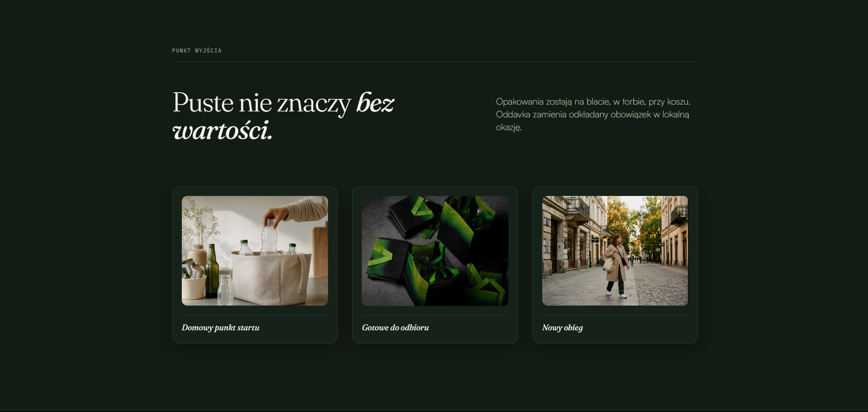The width and height of the screenshot is (868, 412).
Task: Open the green folded bags photo
Action: 435,251
